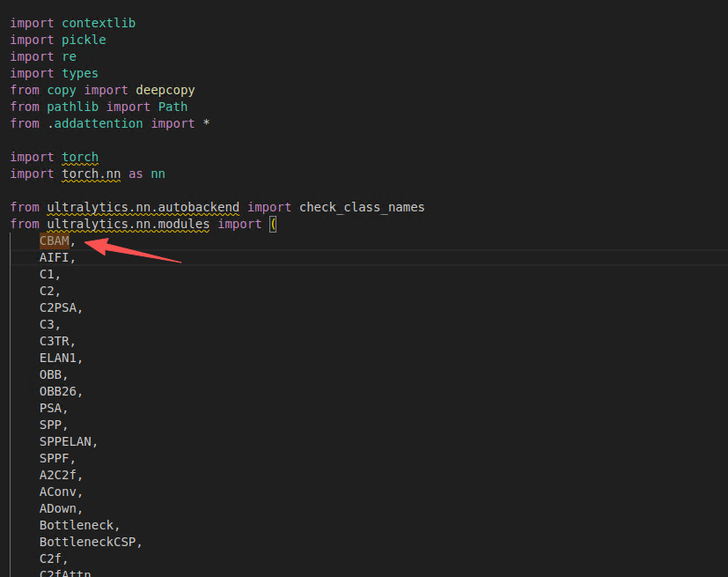
Task: Click the C3 module name
Action: (x=47, y=324)
